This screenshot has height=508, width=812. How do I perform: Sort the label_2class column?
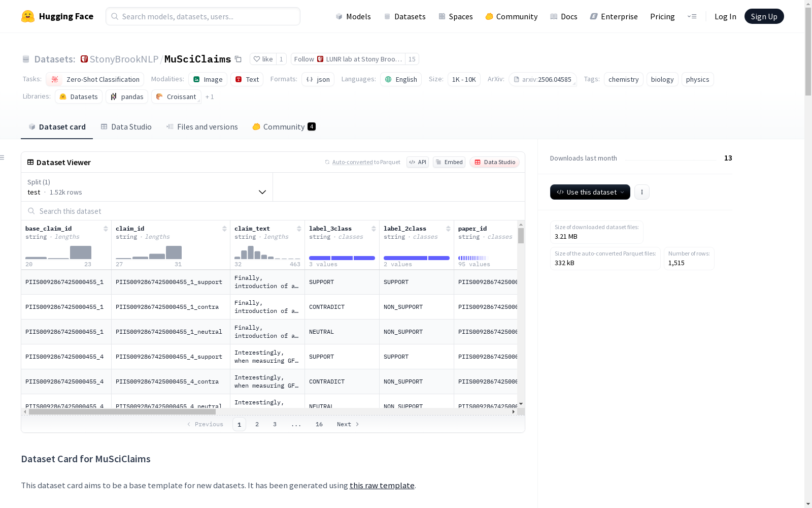coord(448,229)
